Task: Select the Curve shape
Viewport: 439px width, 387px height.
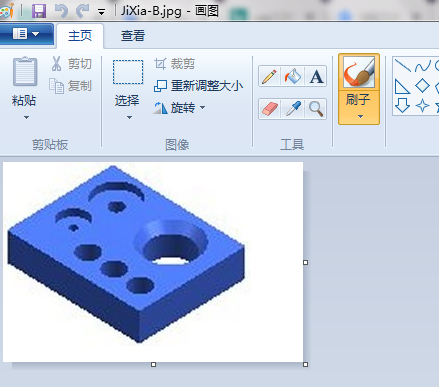Action: pyautogui.click(x=423, y=66)
